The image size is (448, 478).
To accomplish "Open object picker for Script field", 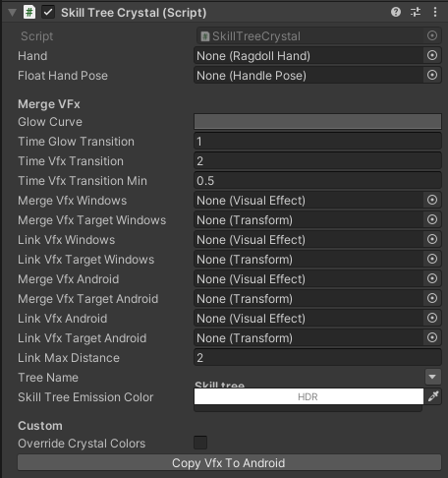I will [x=432, y=35].
